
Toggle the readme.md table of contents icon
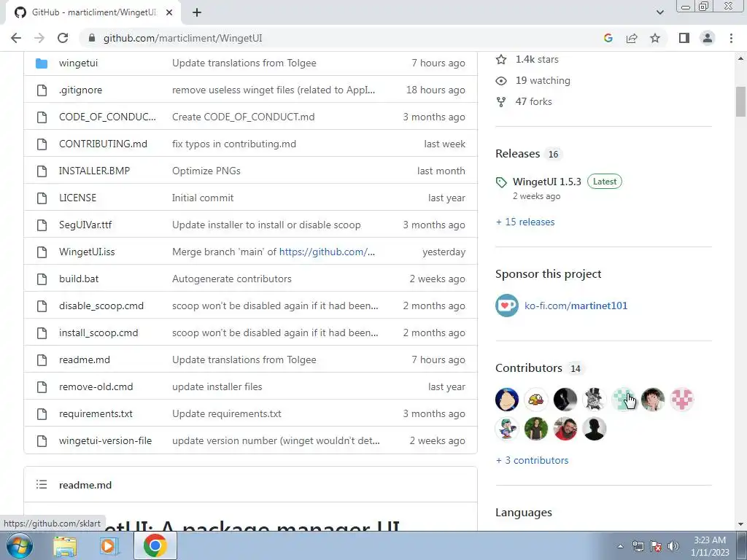(42, 485)
